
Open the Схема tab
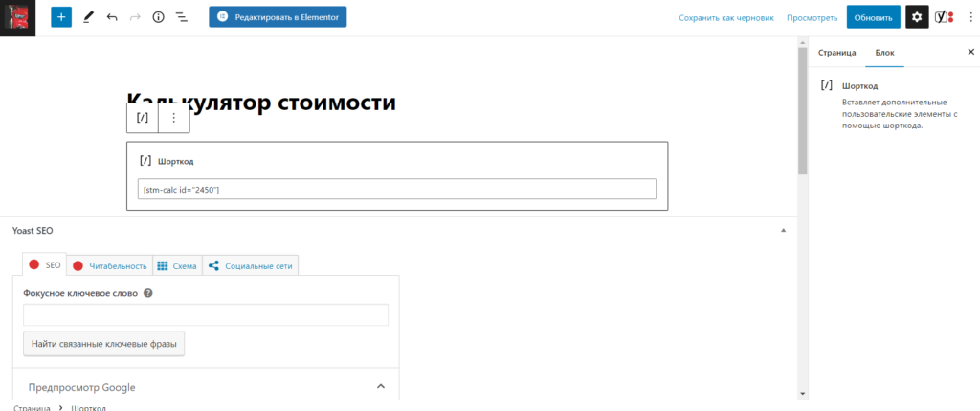pyautogui.click(x=177, y=265)
